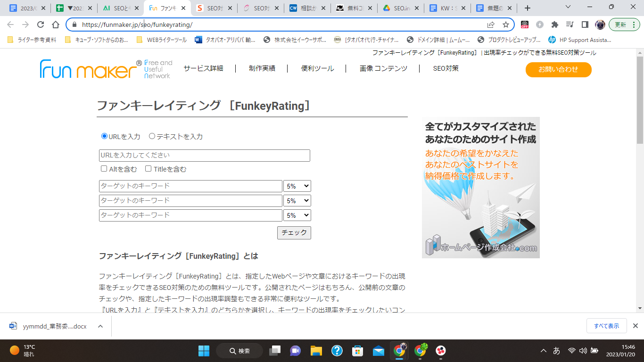Image resolution: width=644 pixels, height=362 pixels.
Task: Open the Get Help question-mark app
Action: click(x=337, y=351)
